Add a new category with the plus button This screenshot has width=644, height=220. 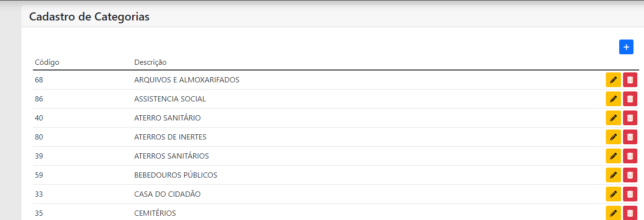(626, 47)
